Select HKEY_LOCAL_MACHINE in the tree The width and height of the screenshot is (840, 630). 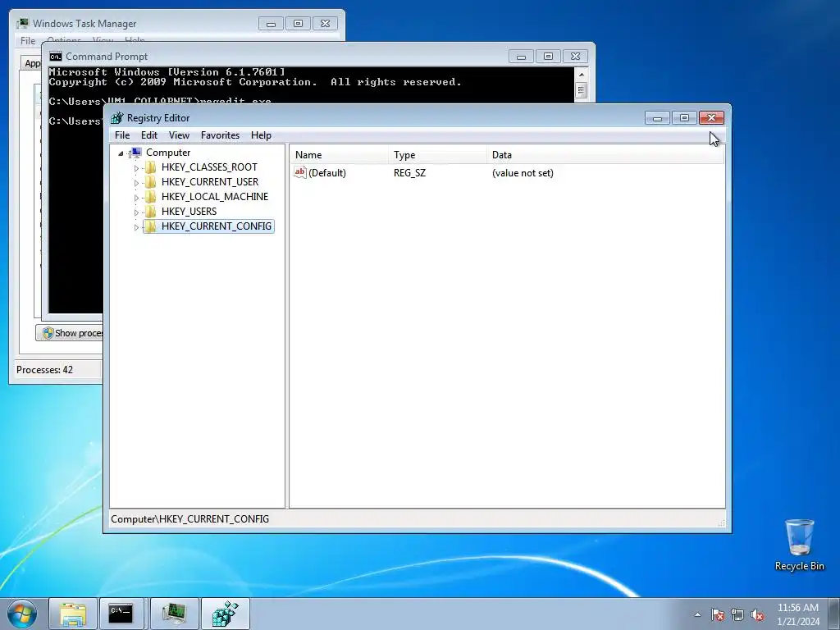pos(214,197)
